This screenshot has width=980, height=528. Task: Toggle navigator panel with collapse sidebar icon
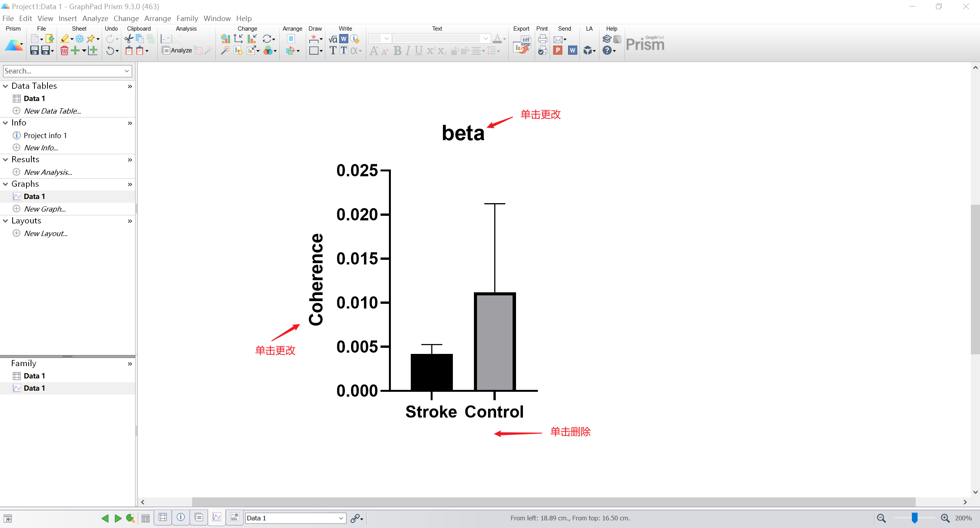coord(8,518)
